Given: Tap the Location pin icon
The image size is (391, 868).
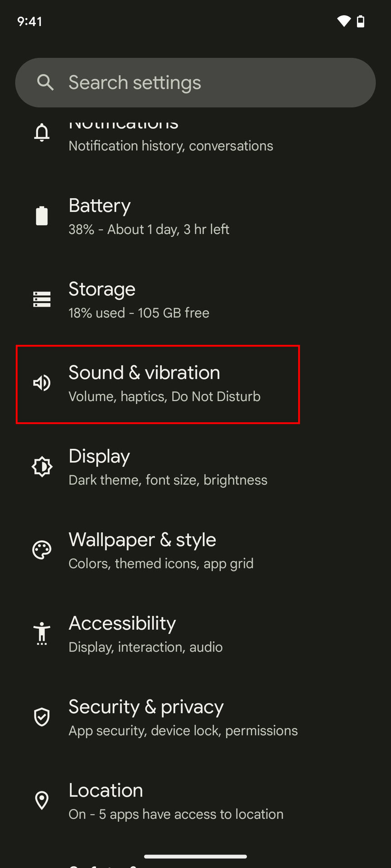Looking at the screenshot, I should (42, 800).
